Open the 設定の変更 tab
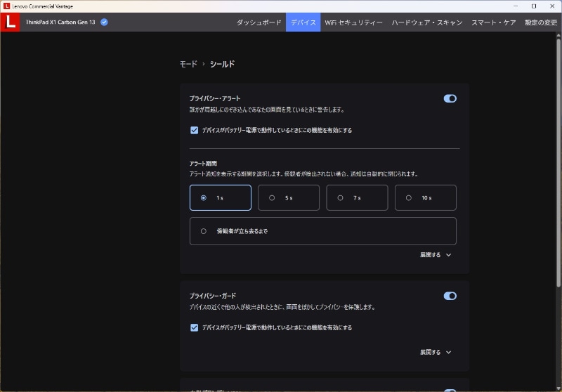Screen dimensions: 562x392 pos(541,22)
